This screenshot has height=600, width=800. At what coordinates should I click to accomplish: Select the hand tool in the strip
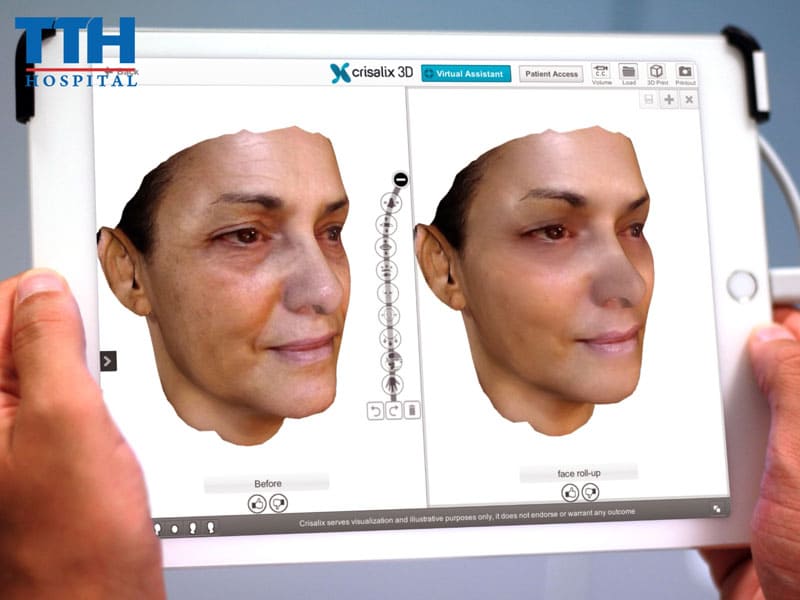(x=392, y=384)
